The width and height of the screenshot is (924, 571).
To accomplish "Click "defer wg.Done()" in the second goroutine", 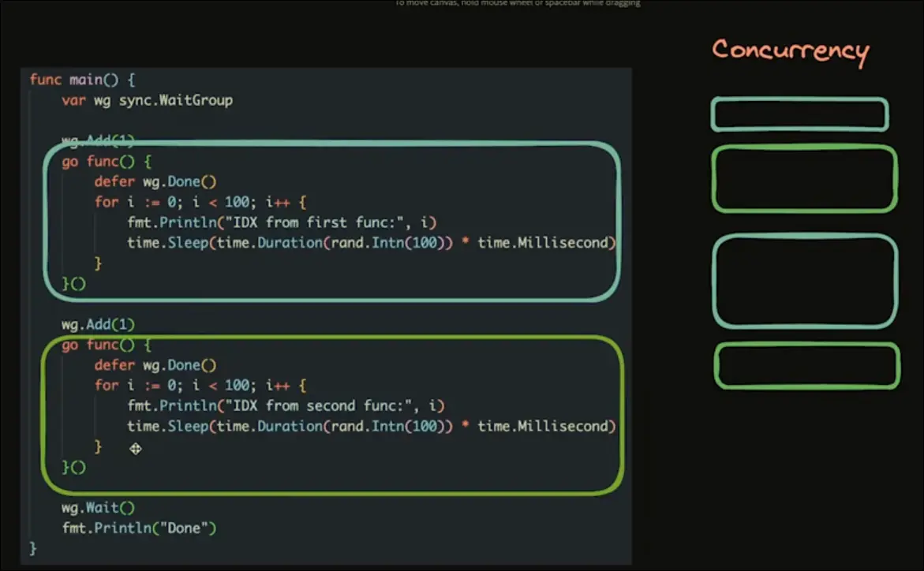I will [155, 365].
